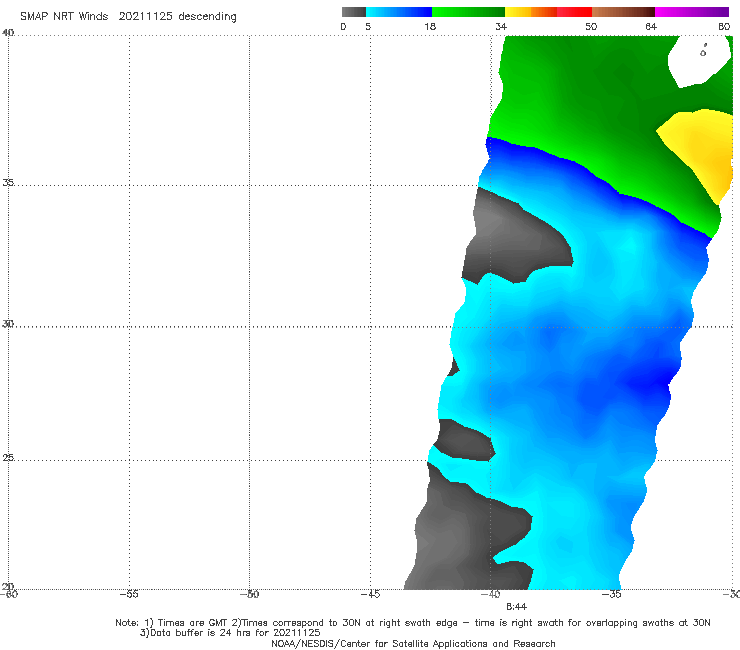Click the latitude label '25' on the left axis
This screenshot has height=650, width=740.
(8, 458)
